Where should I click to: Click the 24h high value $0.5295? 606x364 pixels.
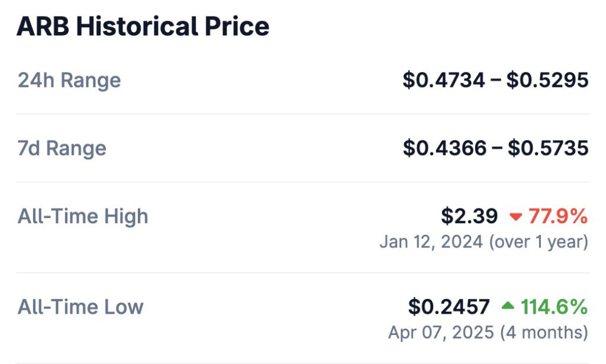(547, 80)
